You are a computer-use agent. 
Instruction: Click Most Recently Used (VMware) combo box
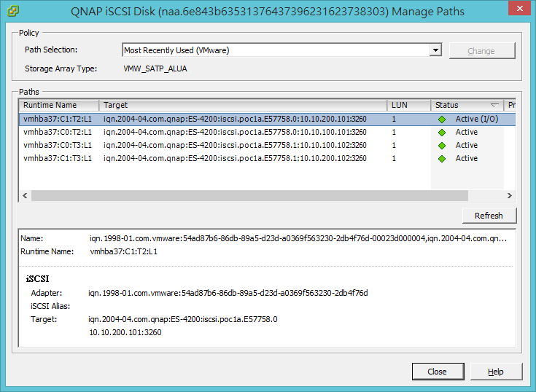click(281, 50)
